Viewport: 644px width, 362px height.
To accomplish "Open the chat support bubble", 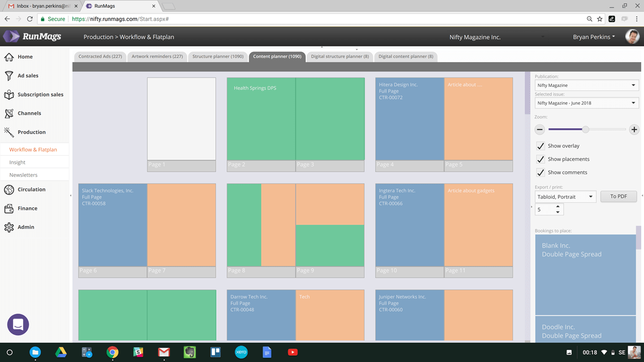I will 18,324.
